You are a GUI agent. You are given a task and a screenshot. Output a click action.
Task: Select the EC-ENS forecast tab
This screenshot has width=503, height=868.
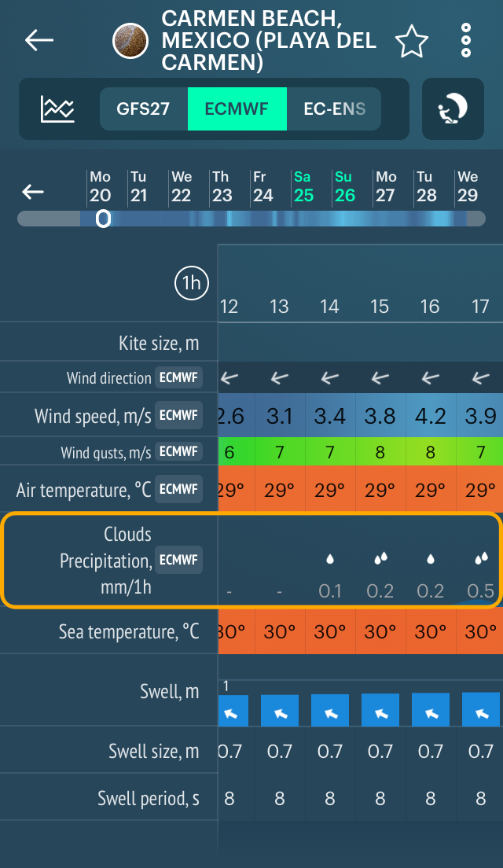pyautogui.click(x=335, y=108)
